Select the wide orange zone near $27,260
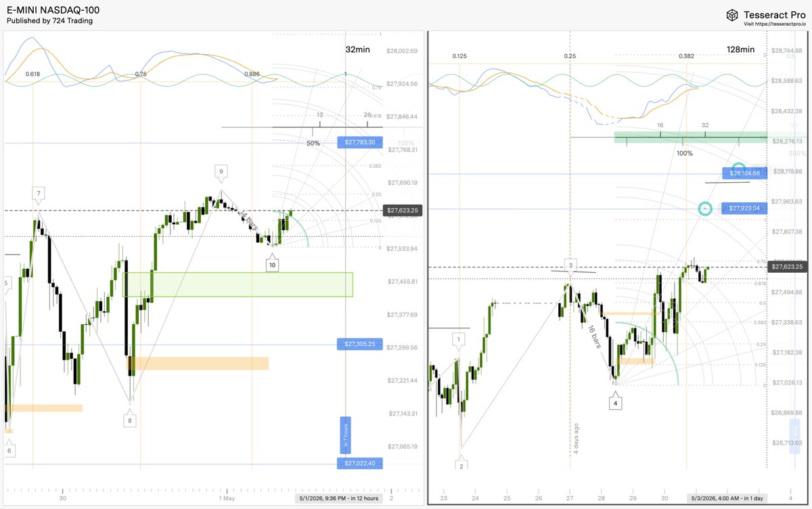Image resolution: width=812 pixels, height=509 pixels. click(x=198, y=363)
